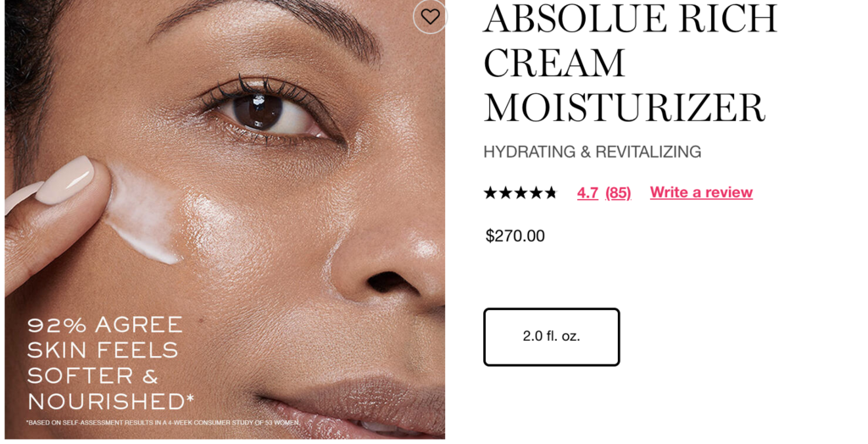Add product to wishlist with heart icon
This screenshot has height=444, width=868.
click(x=430, y=17)
